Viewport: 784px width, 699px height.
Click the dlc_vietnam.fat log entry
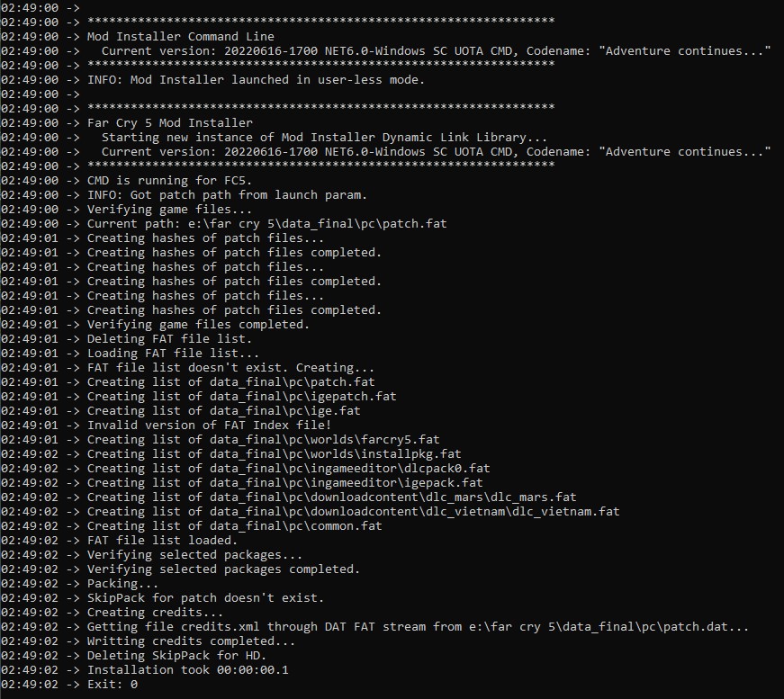(x=353, y=511)
